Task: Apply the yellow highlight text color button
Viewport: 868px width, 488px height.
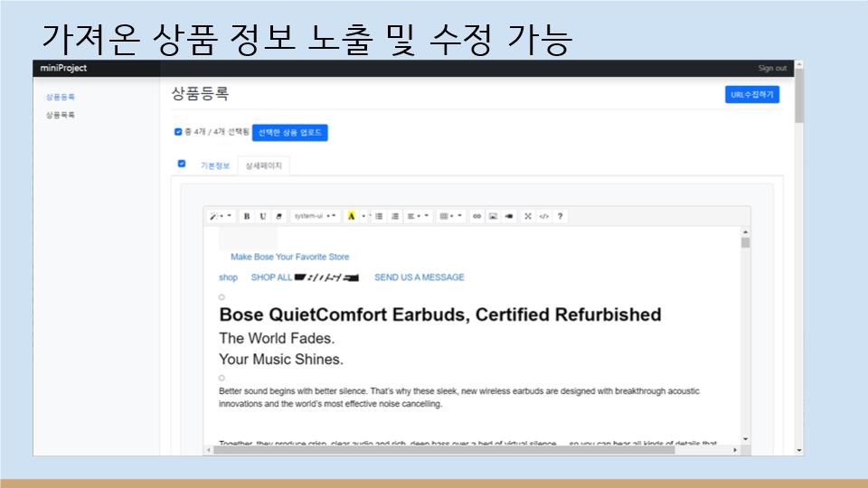Action: point(351,216)
